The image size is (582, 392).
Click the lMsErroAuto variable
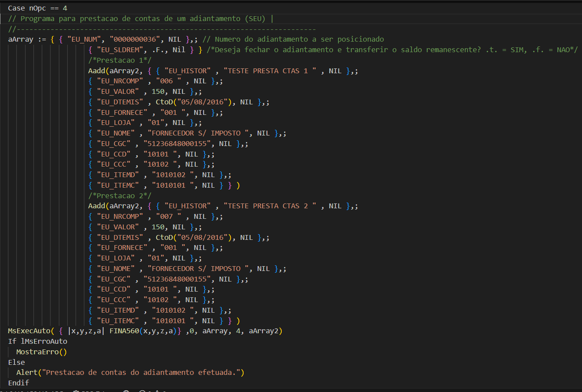44,341
